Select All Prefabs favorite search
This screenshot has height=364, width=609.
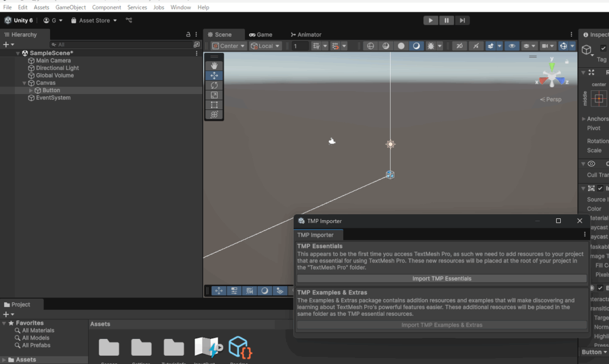click(x=36, y=346)
